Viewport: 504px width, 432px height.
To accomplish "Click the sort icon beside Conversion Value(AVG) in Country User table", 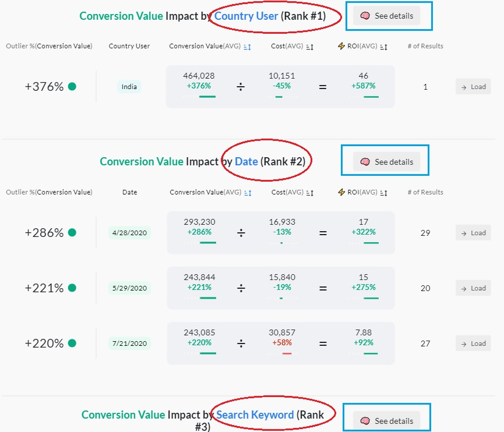I will pyautogui.click(x=246, y=46).
